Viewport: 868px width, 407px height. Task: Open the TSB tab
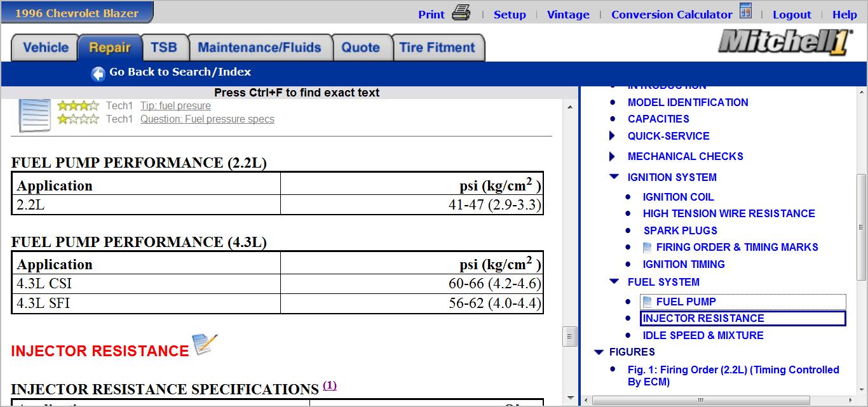tap(164, 48)
